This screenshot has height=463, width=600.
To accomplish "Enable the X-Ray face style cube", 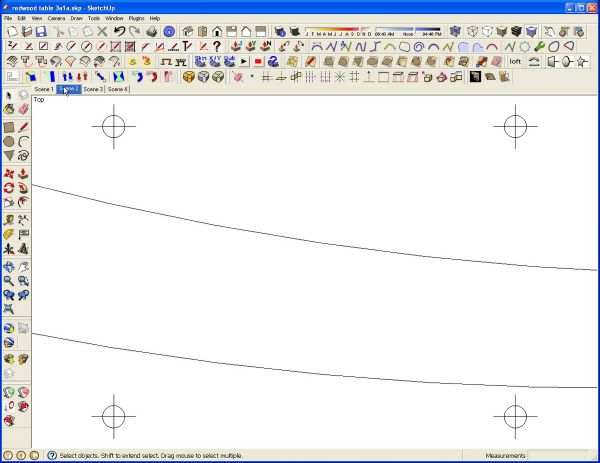I will tap(455, 31).
